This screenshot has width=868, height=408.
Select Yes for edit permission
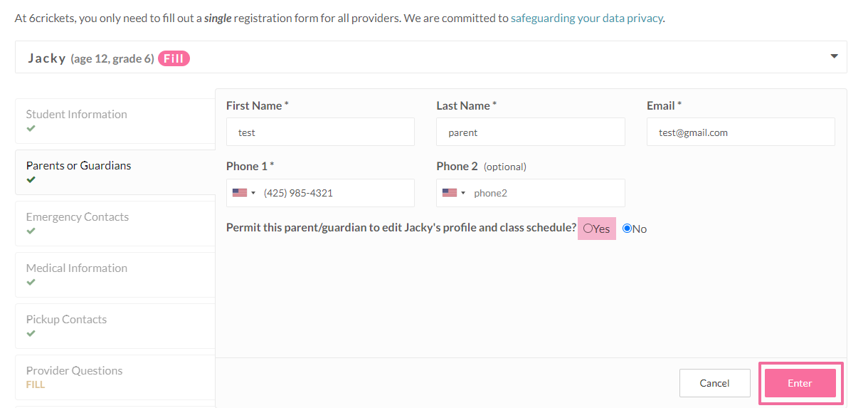(x=588, y=229)
